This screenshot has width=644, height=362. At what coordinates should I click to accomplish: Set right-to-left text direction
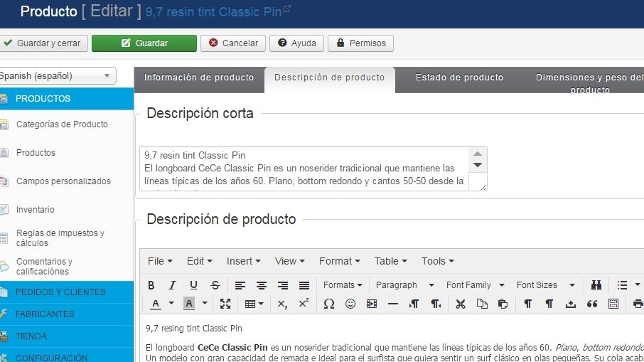436,304
